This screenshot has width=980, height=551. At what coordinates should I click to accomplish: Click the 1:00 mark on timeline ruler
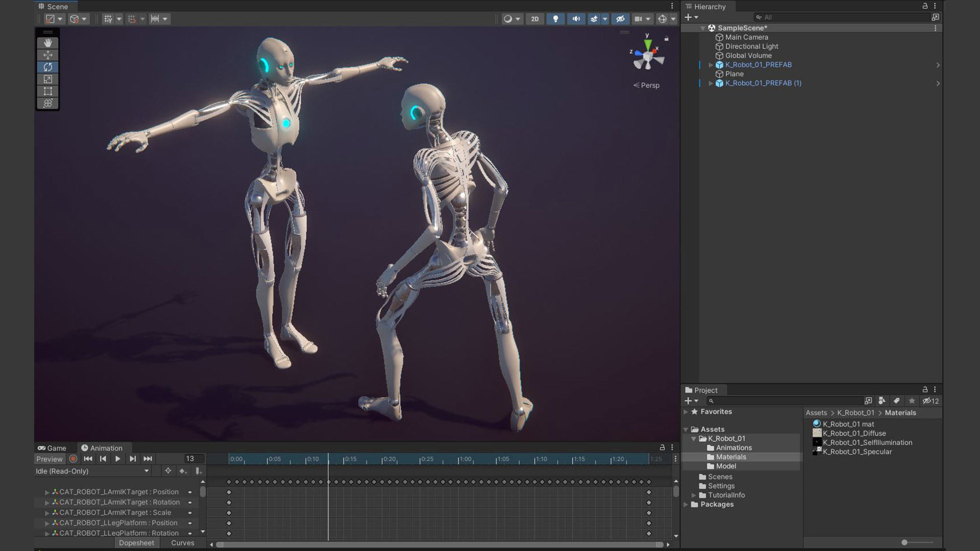click(465, 459)
